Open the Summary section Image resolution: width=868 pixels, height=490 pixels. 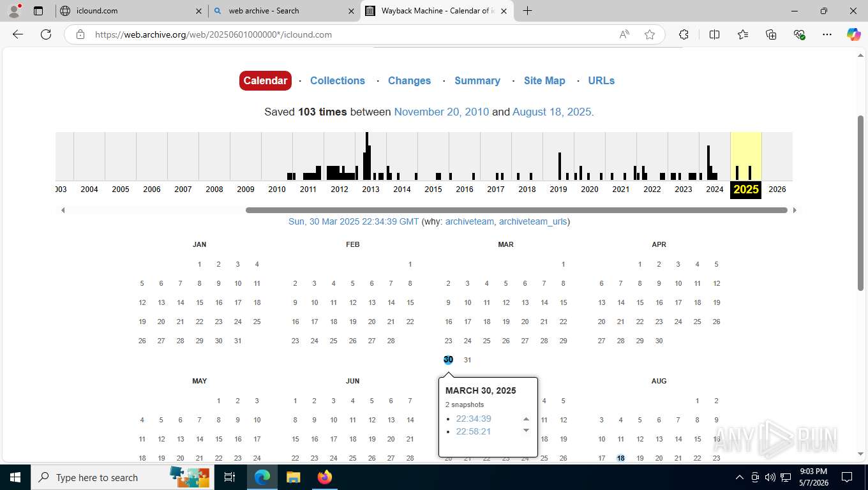pos(477,80)
